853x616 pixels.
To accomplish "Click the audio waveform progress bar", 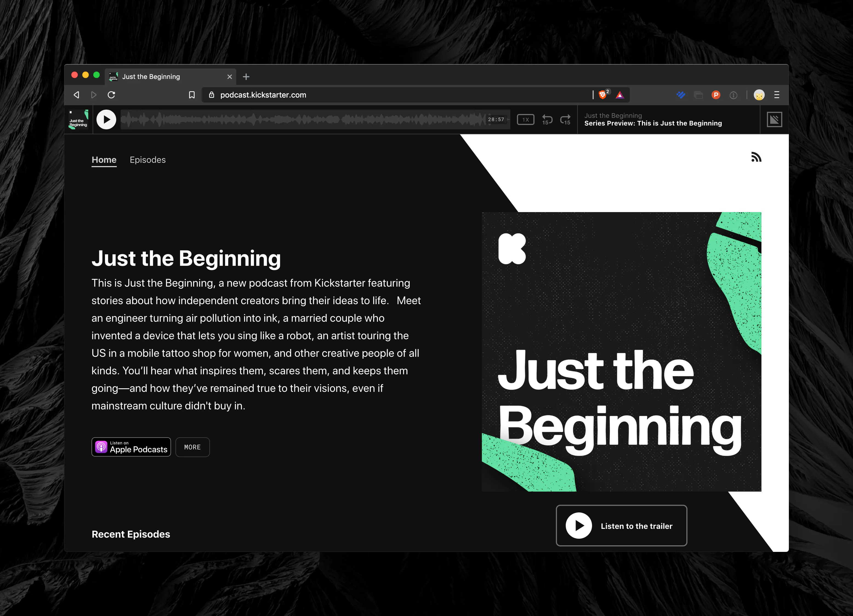I will (x=315, y=119).
